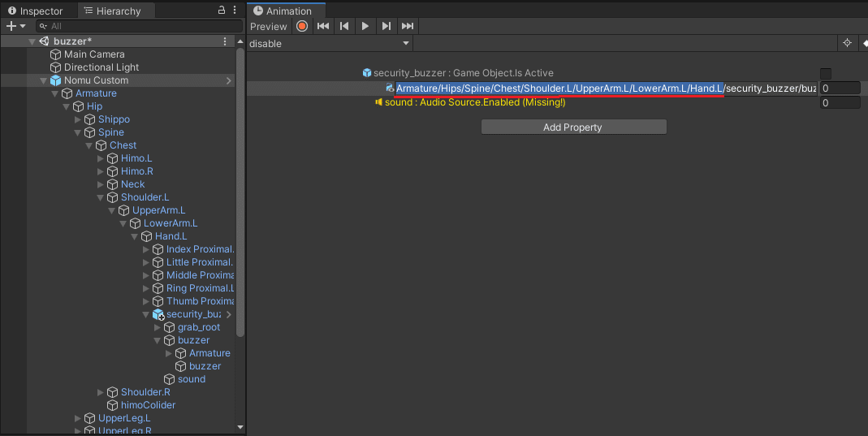
Task: Expand the Shoulder.R node
Action: 100,392
